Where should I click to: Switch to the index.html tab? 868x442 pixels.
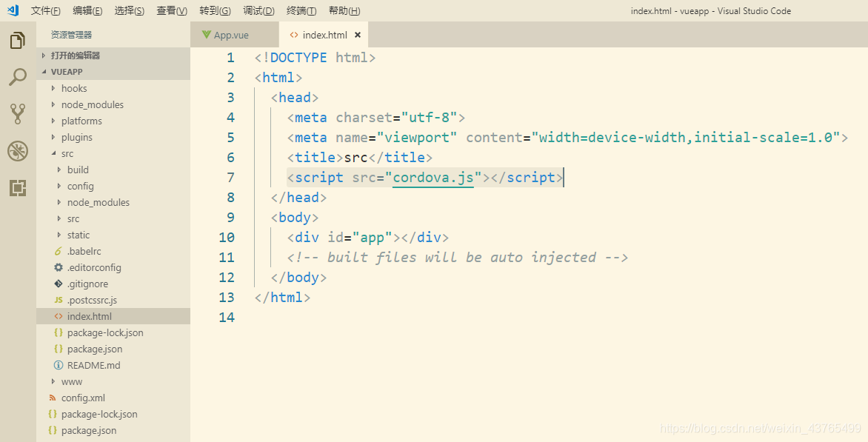(324, 35)
